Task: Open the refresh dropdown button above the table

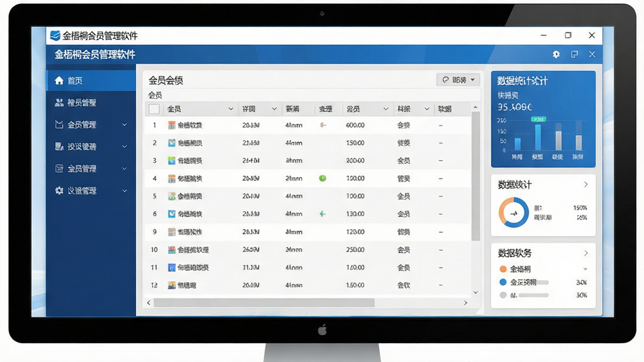Action: coord(458,80)
